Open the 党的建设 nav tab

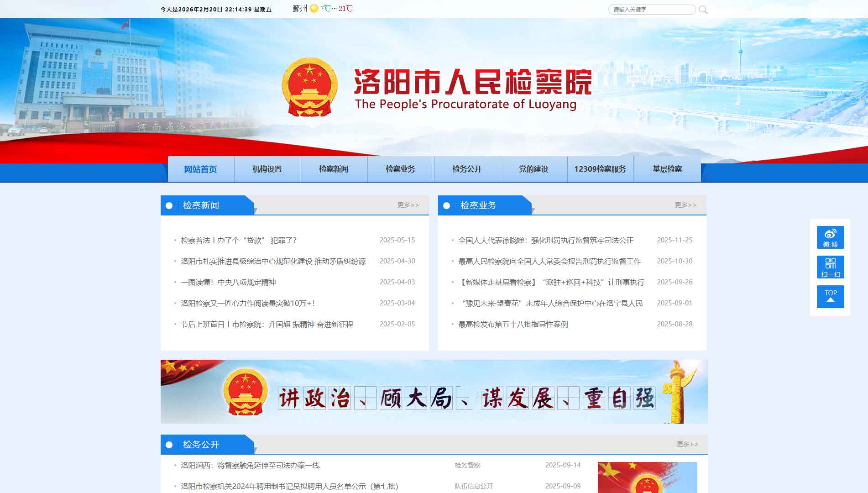pos(534,169)
